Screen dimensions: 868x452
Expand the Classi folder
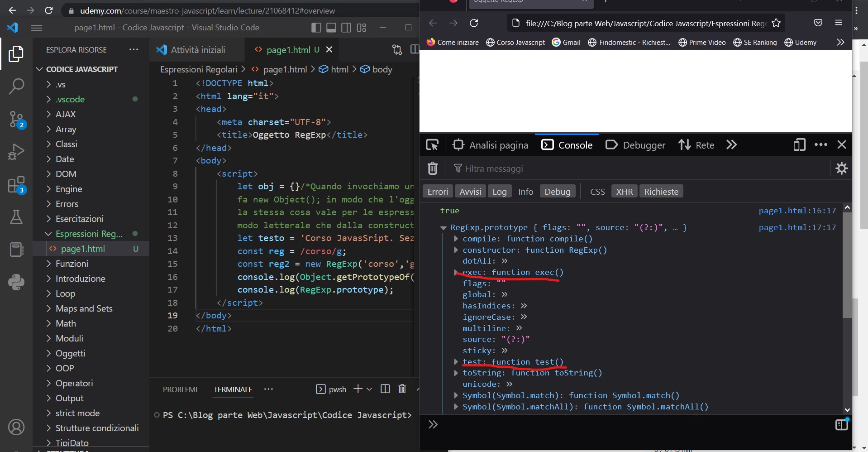[67, 144]
